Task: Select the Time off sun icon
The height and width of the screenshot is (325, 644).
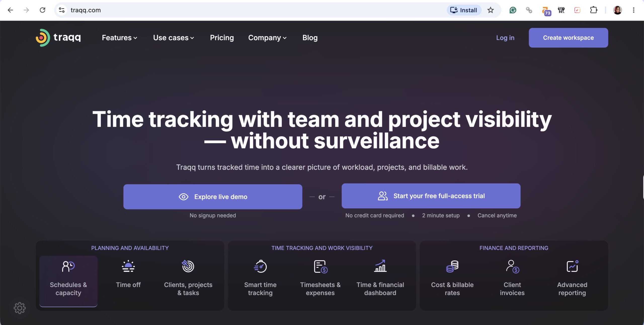Action: 128,266
